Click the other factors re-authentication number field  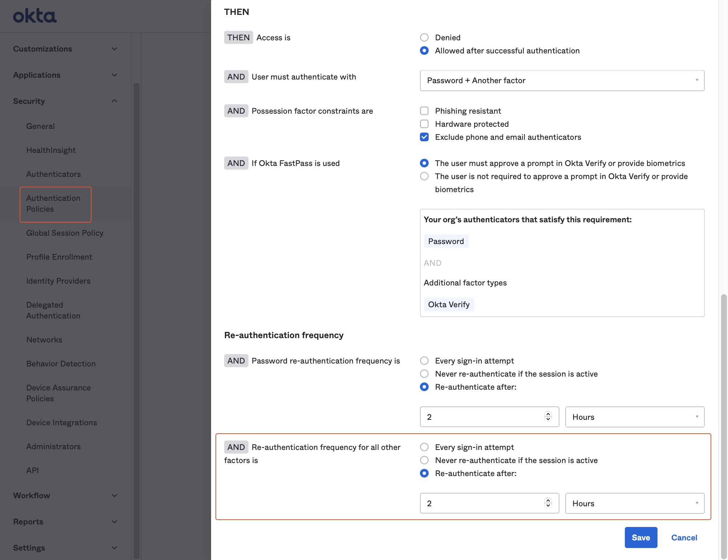[489, 503]
